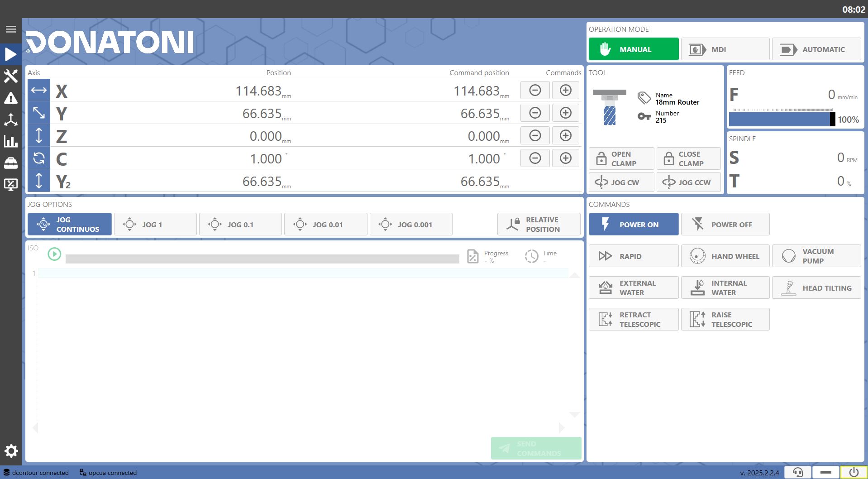This screenshot has height=479, width=868.
Task: Open the alarms warning triangle page
Action: click(11, 98)
